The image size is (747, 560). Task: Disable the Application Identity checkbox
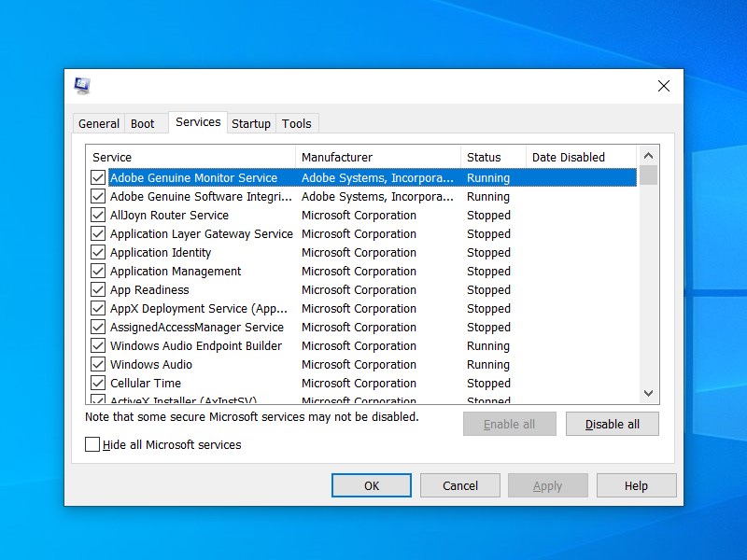tap(98, 252)
